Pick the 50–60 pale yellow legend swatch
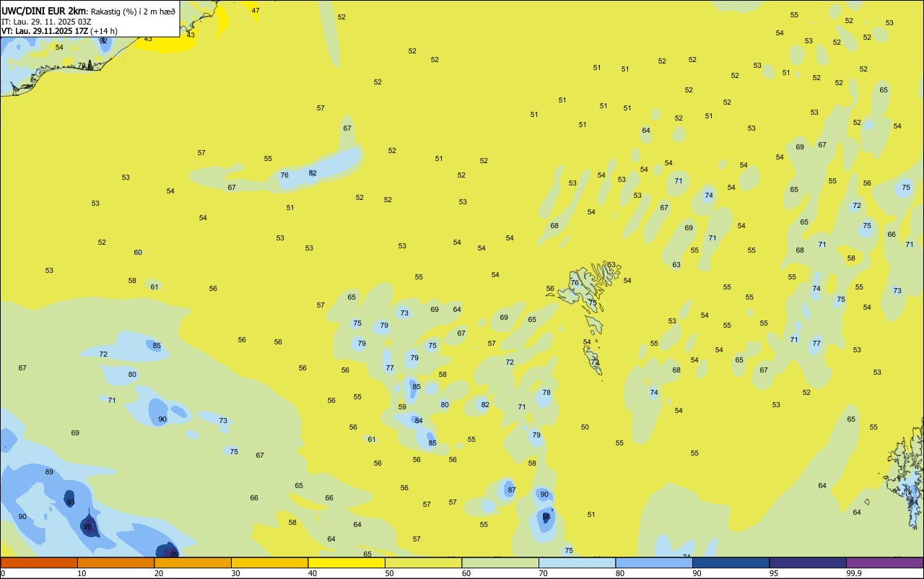Screen dimensions: 924x579 click(x=423, y=562)
